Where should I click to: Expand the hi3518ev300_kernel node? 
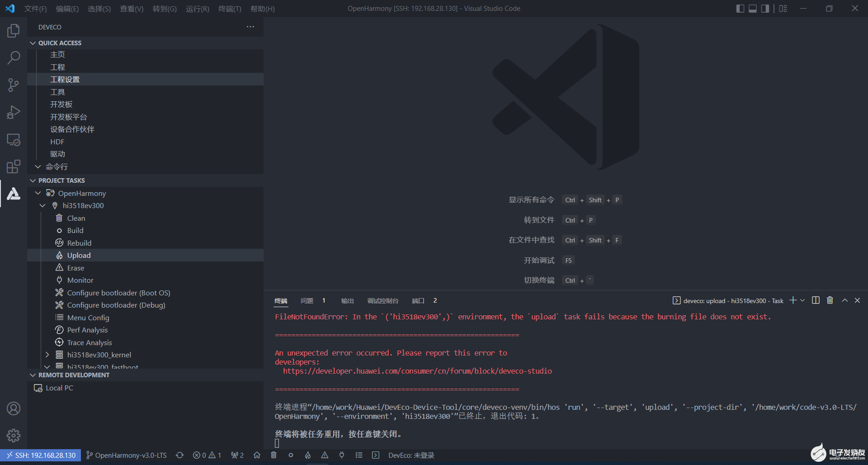[x=47, y=355]
